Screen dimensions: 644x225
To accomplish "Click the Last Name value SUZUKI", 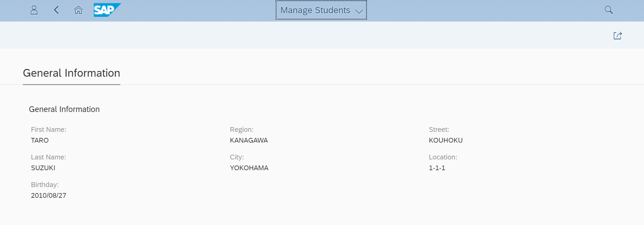I will [43, 168].
